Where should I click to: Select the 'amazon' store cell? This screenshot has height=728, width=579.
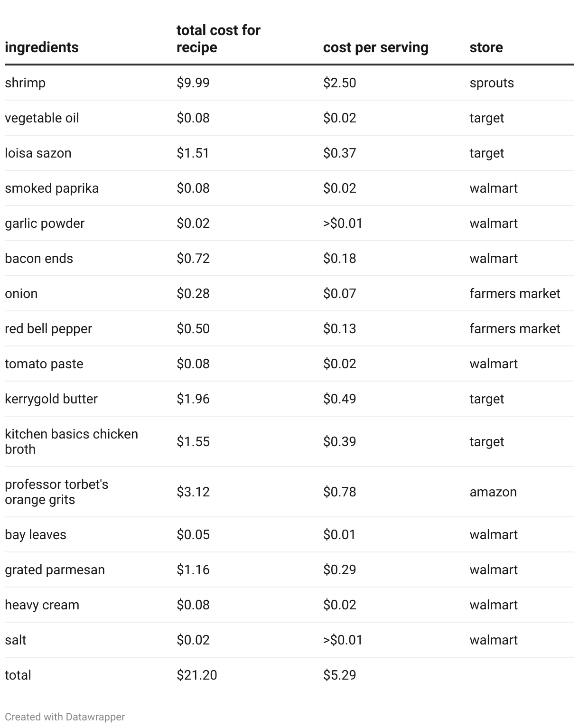point(493,492)
